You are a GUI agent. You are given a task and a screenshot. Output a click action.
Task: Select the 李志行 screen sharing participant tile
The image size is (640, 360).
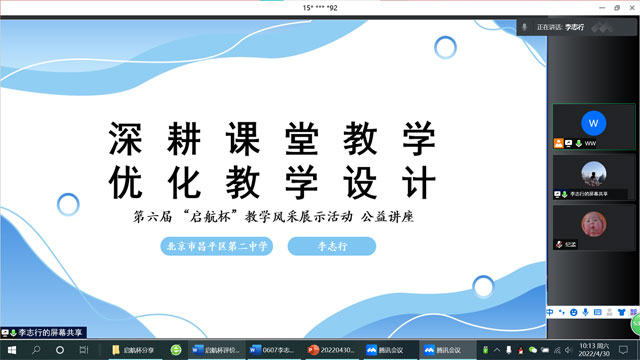coord(593,177)
